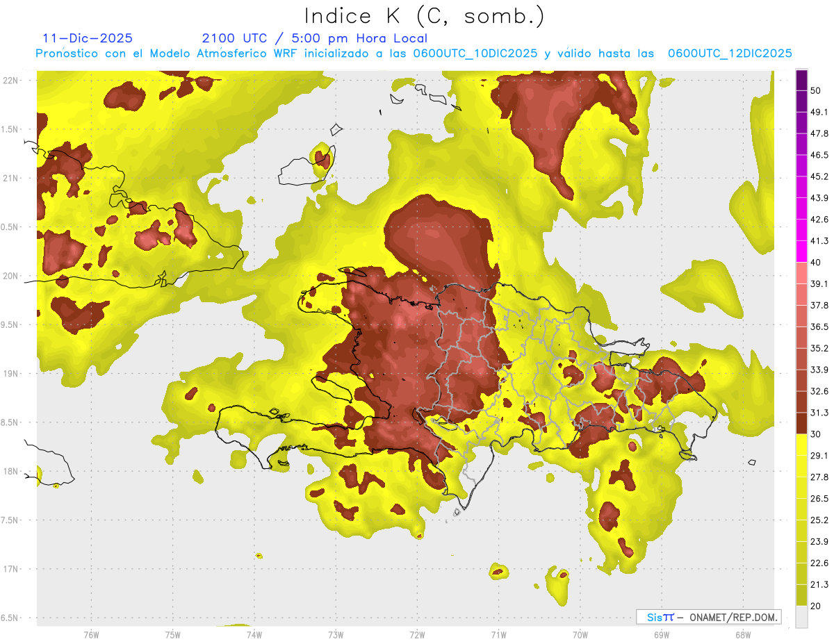This screenshot has height=644, width=834.
Task: Click the '47.8' colorbar label
Action: point(819,133)
